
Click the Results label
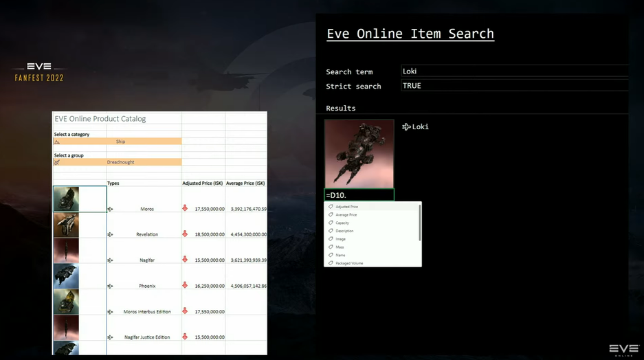[340, 109]
